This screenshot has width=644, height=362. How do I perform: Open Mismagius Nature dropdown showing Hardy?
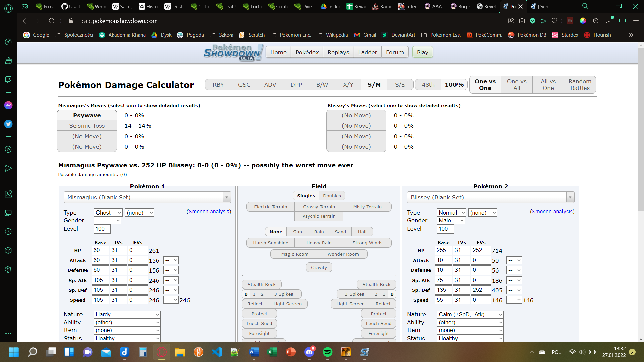pos(127,314)
